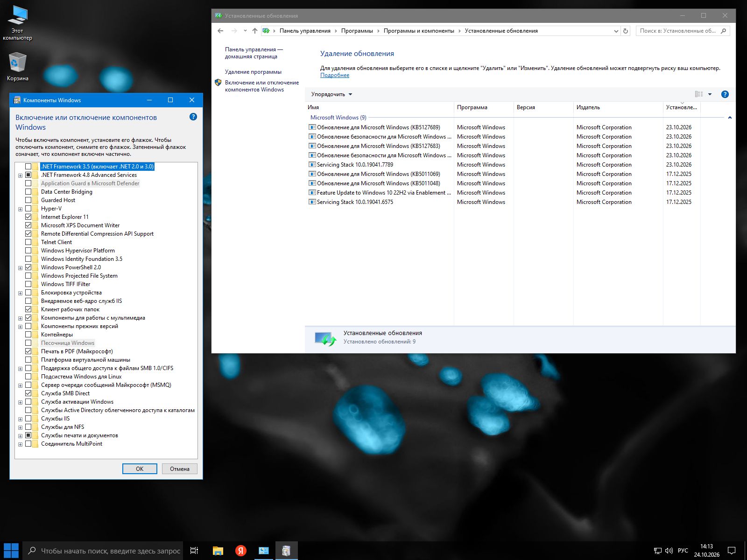This screenshot has height=560, width=747.
Task: Sort by the Имя column header
Action: pos(380,107)
